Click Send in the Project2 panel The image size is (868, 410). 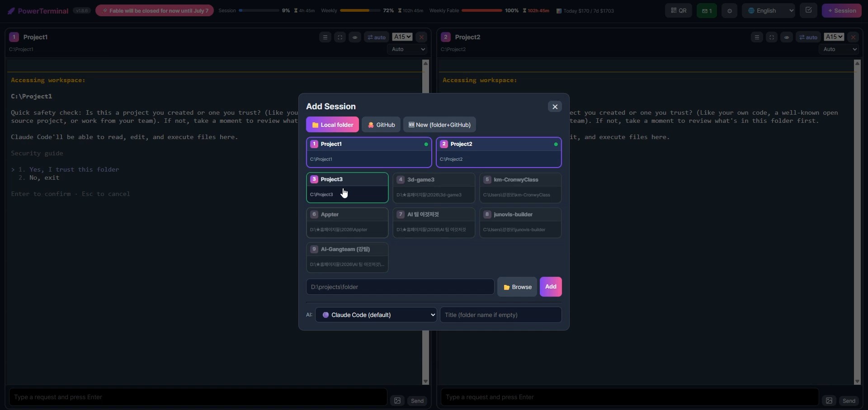(x=849, y=401)
